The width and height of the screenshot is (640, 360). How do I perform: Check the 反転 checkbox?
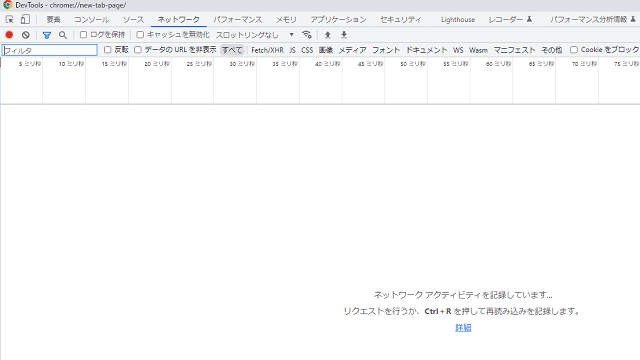(x=107, y=50)
